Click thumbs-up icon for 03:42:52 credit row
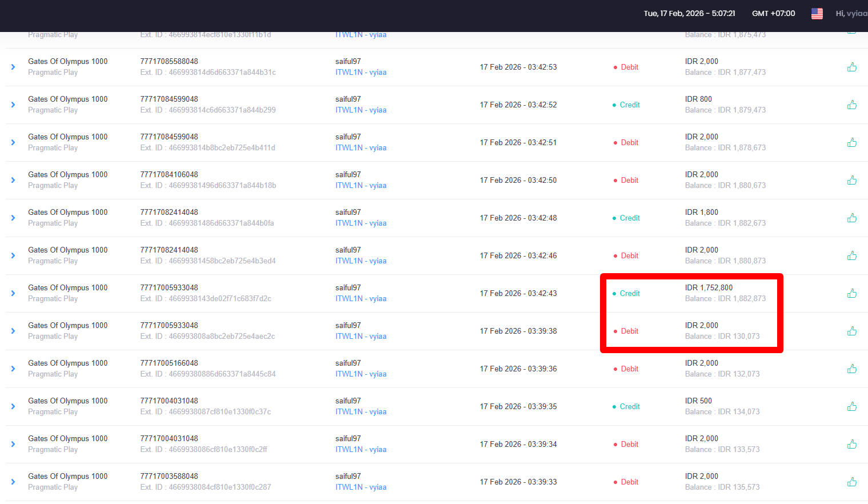868x504 pixels. point(851,105)
